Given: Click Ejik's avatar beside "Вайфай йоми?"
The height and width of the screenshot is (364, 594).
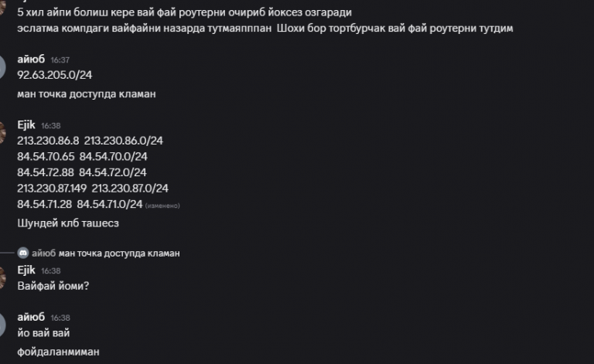Looking at the screenshot, I should click(2, 277).
